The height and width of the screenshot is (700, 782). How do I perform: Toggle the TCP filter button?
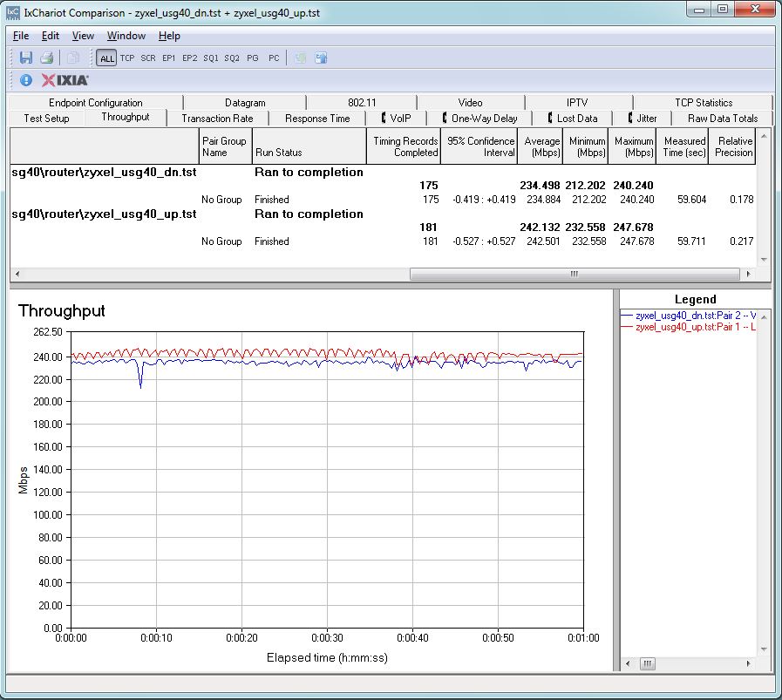pyautogui.click(x=127, y=58)
